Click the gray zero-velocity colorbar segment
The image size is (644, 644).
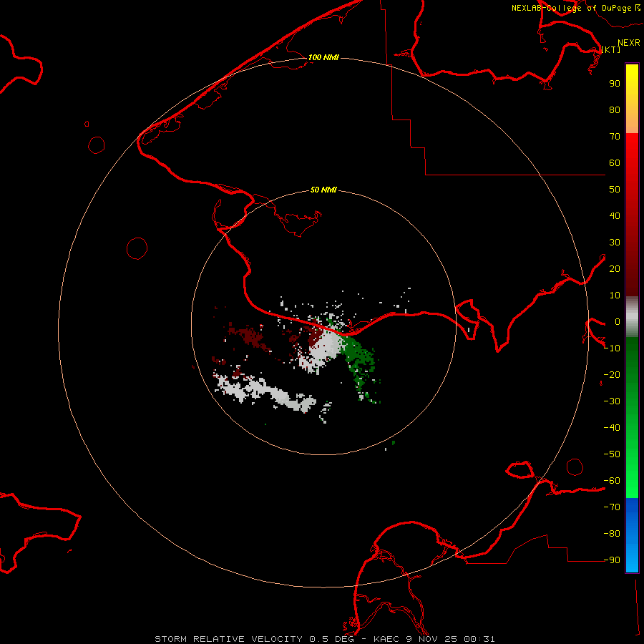(x=632, y=317)
